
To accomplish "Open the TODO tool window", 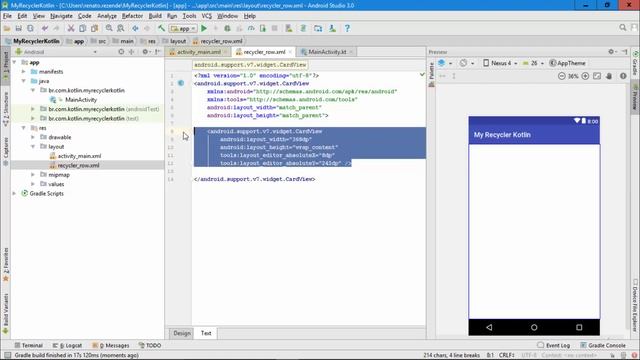I will pos(150,345).
